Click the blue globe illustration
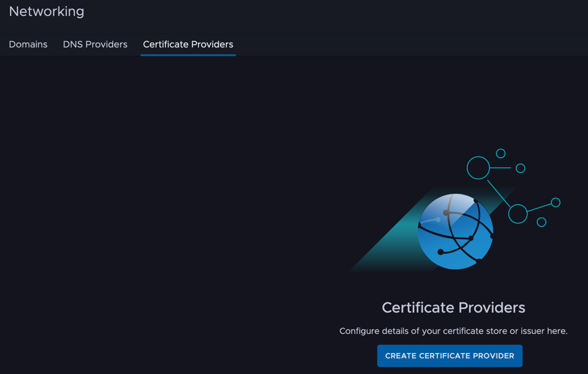Screen dimensions: 588x374 tap(456, 232)
